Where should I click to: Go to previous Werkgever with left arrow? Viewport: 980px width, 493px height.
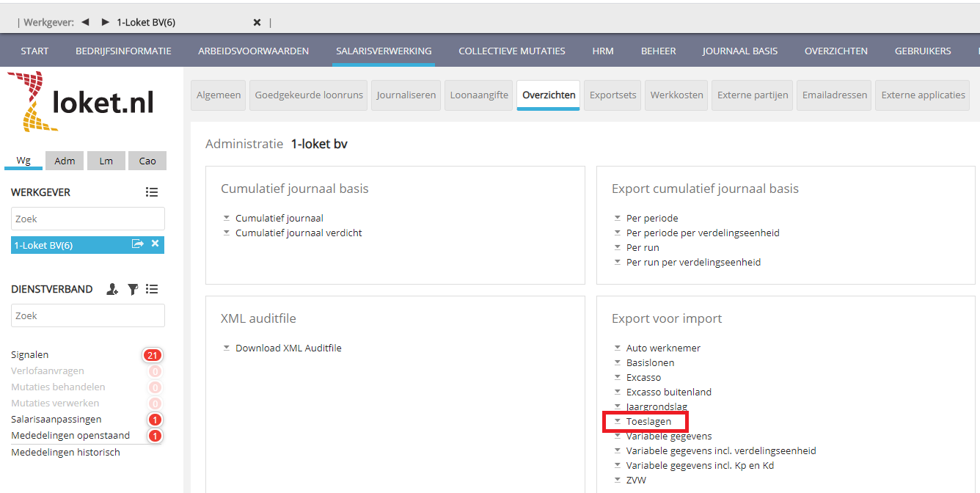point(85,22)
